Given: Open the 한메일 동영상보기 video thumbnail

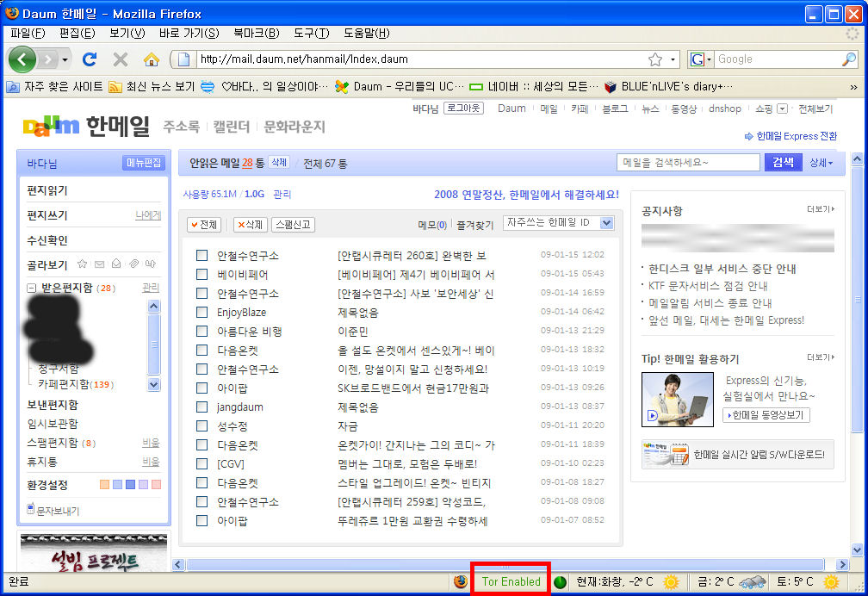Looking at the screenshot, I should 677,400.
